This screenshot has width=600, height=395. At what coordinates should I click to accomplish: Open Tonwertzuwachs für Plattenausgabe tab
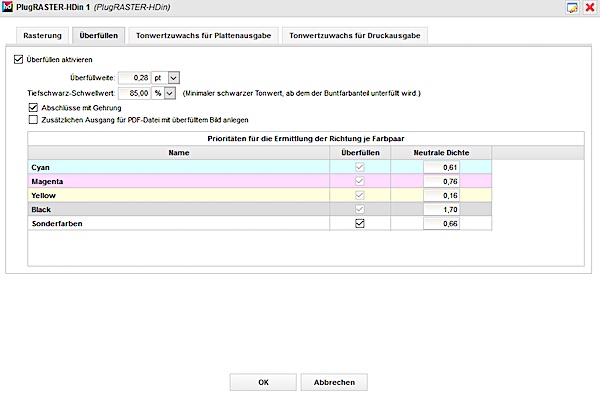pos(204,36)
